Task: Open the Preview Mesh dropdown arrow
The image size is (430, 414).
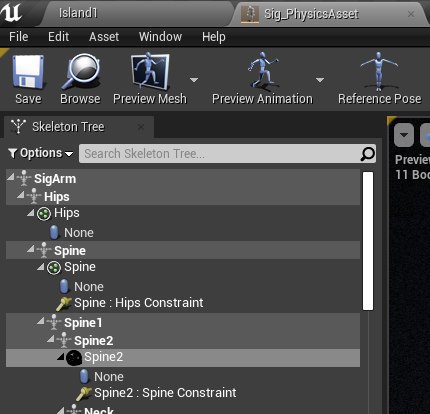Action: pos(194,80)
